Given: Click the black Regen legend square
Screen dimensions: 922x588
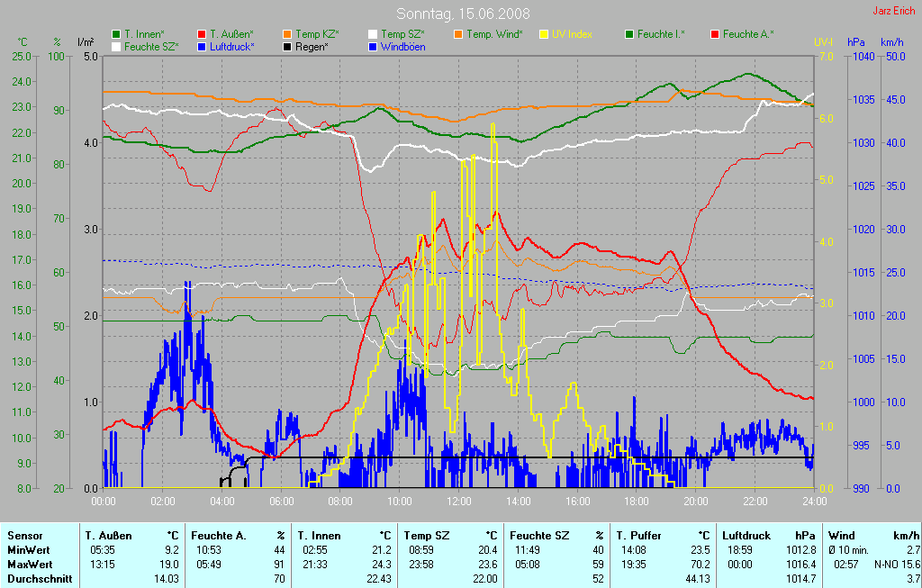Looking at the screenshot, I should [287, 46].
